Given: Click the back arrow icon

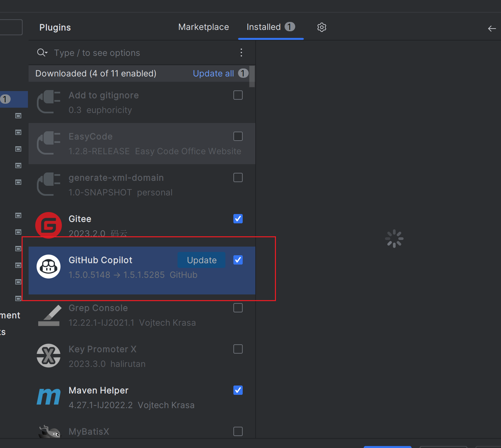Looking at the screenshot, I should click(x=492, y=29).
